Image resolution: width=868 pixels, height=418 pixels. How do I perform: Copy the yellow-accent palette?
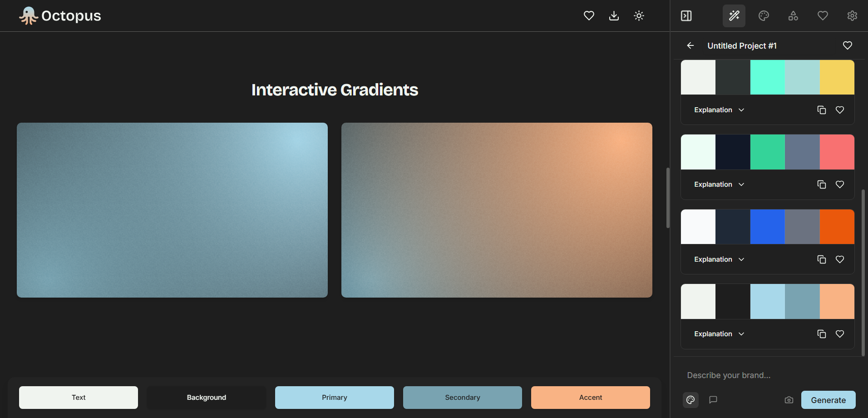821,110
